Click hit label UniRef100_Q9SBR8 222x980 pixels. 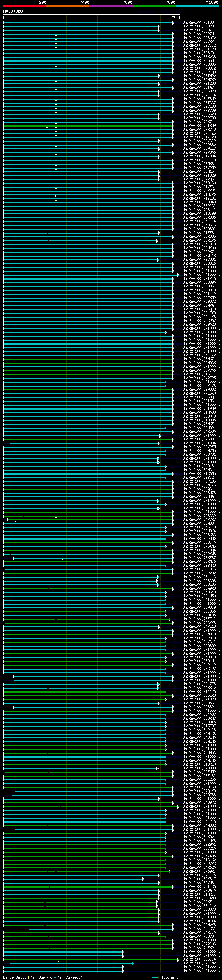(x=199, y=91)
